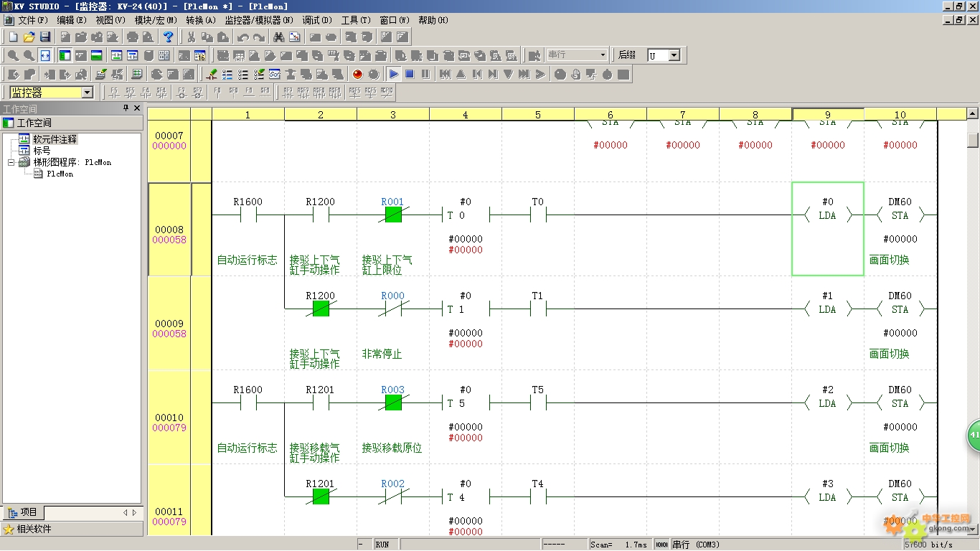
Task: Save using the floppy disk icon
Action: click(44, 37)
